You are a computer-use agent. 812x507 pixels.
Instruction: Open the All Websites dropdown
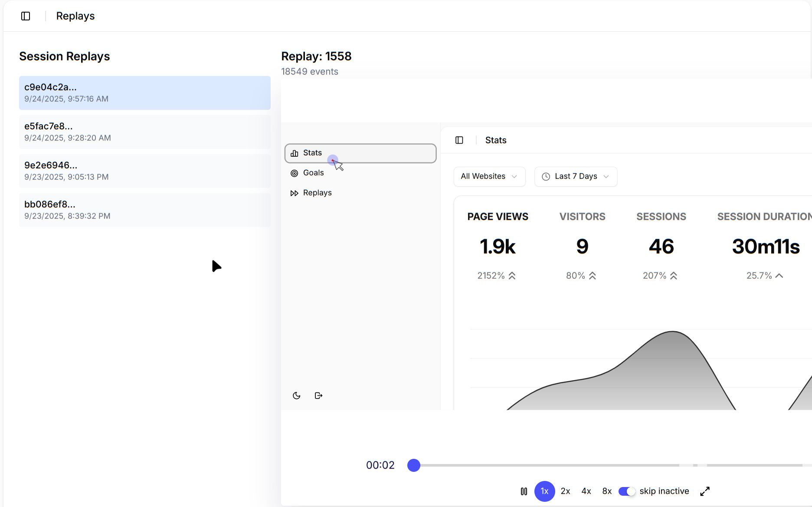pos(489,176)
